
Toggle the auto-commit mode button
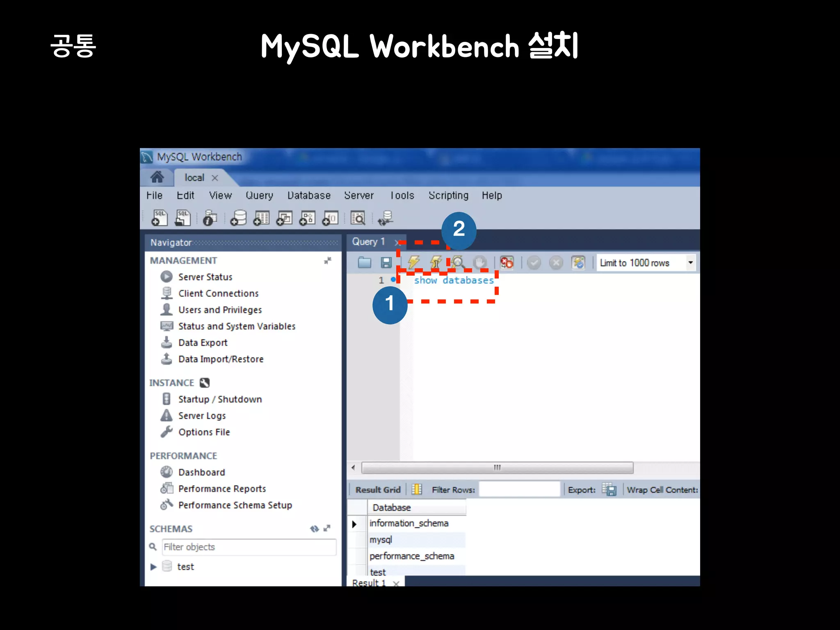click(578, 262)
